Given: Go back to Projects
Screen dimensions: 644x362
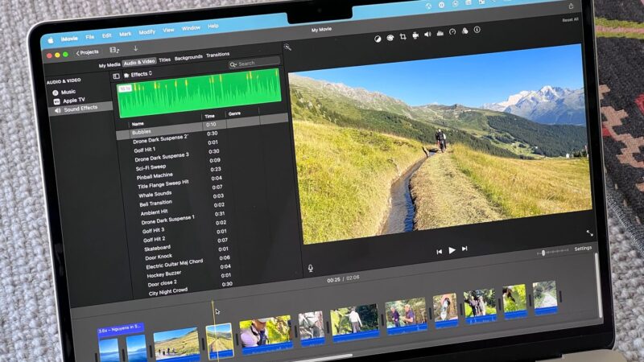Looking at the screenshot, I should (88, 52).
